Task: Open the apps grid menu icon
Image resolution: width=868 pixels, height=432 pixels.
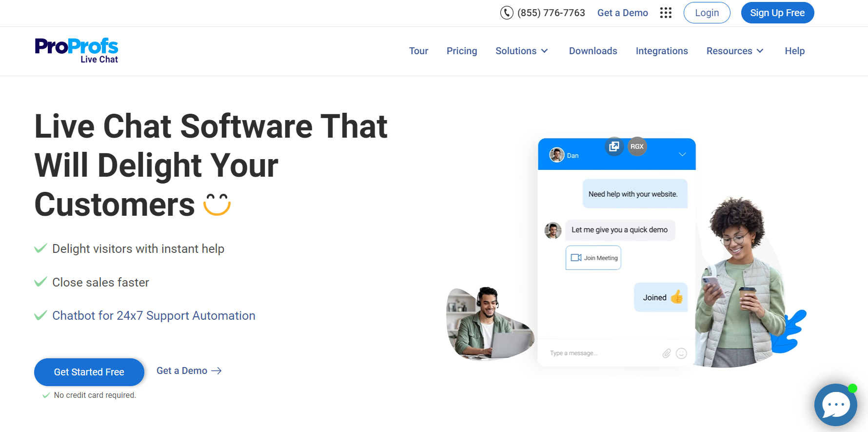Action: pyautogui.click(x=666, y=13)
